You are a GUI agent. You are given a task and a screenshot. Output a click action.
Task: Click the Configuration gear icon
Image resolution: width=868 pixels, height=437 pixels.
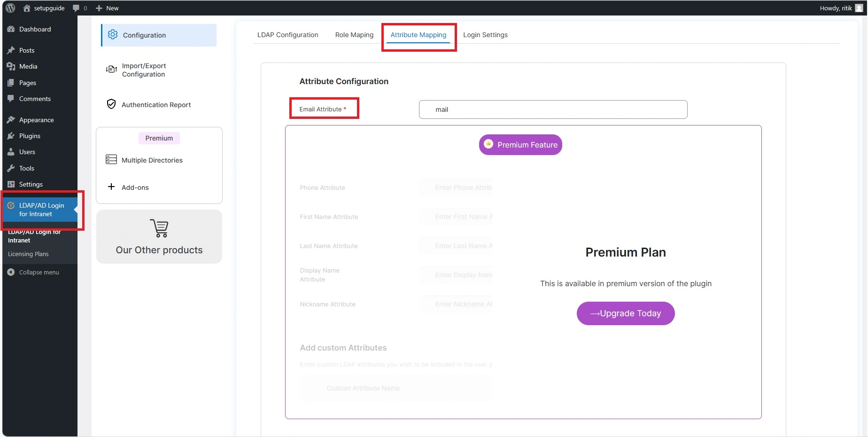pyautogui.click(x=113, y=35)
